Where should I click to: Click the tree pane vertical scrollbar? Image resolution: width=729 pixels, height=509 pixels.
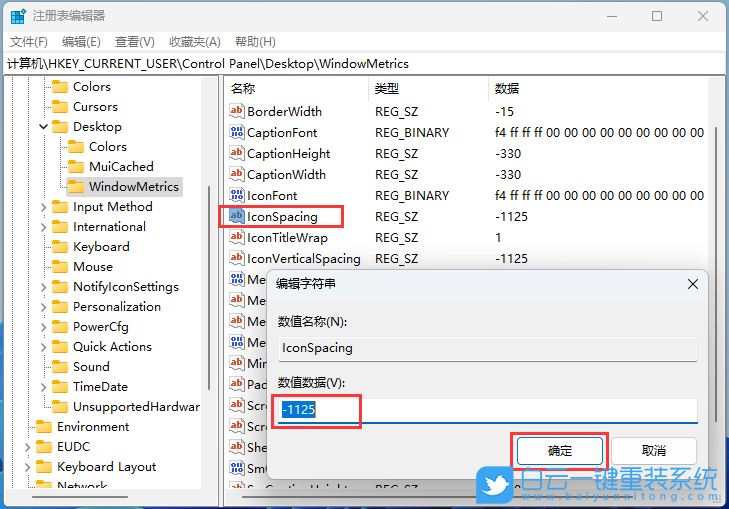point(209,288)
